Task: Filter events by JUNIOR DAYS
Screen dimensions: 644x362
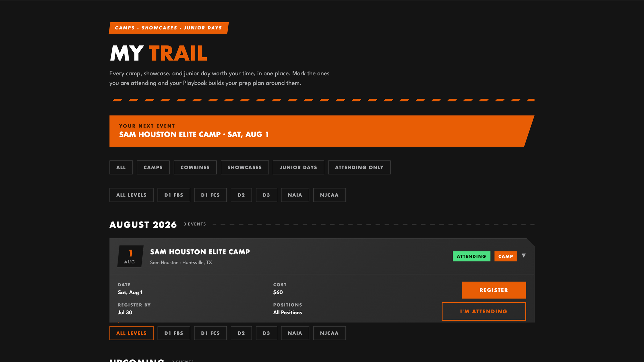Action: (298, 167)
